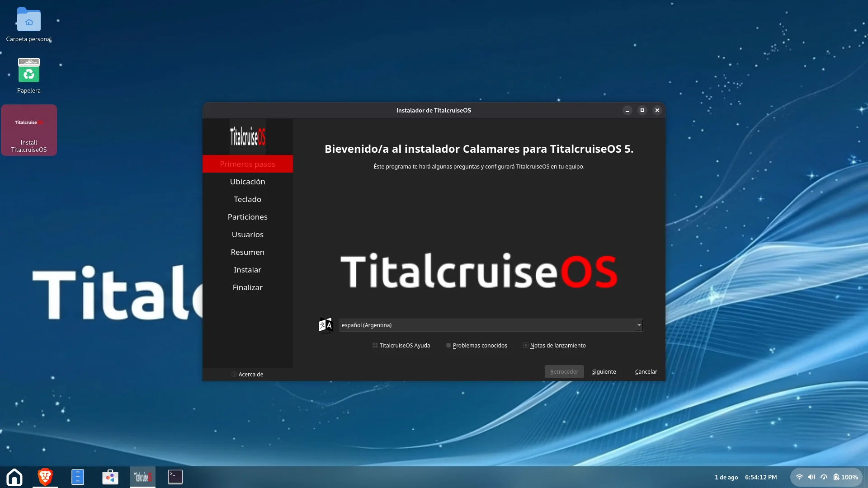868x488 pixels.
Task: Click the TitalcruiseOS logo atop the sidebar
Action: click(x=248, y=136)
